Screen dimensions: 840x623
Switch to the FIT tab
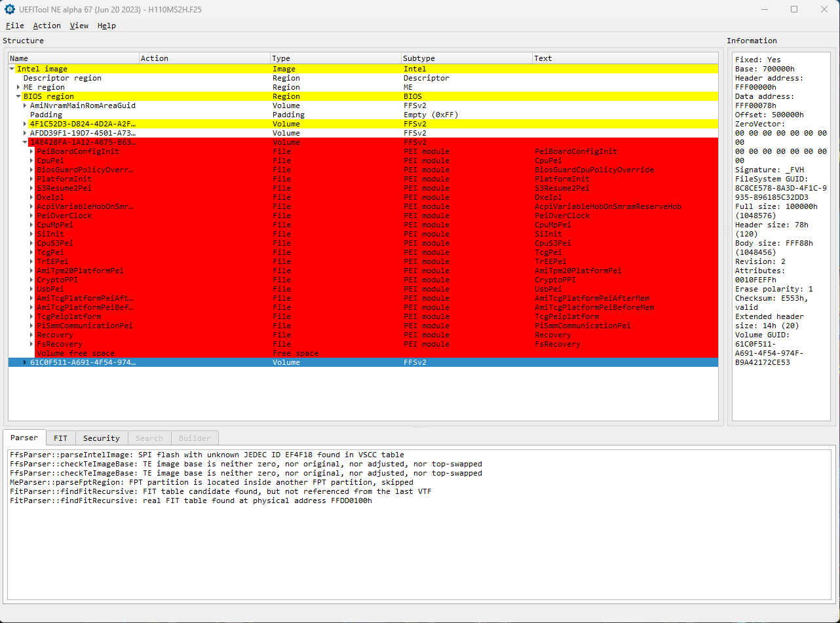60,438
